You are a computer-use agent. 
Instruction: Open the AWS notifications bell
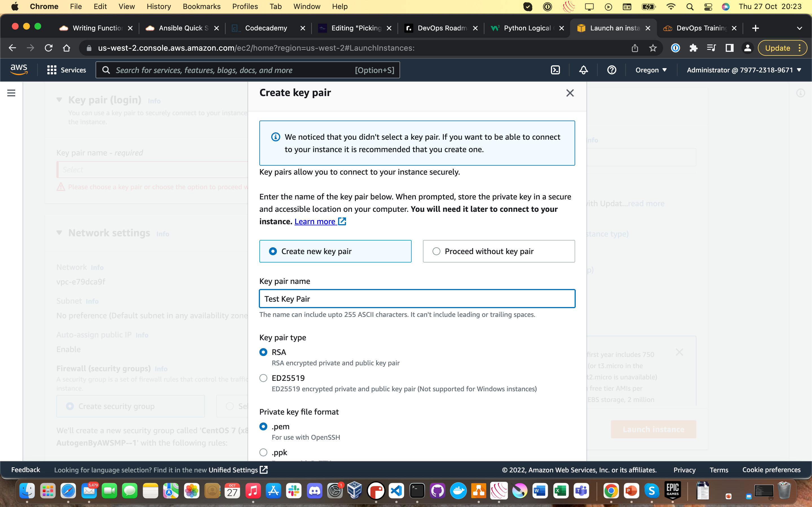(584, 70)
